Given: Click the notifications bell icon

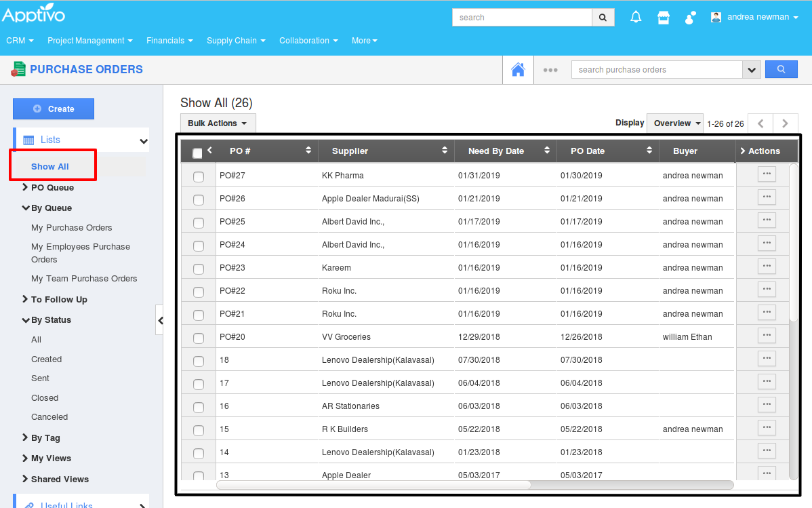Looking at the screenshot, I should click(x=636, y=18).
